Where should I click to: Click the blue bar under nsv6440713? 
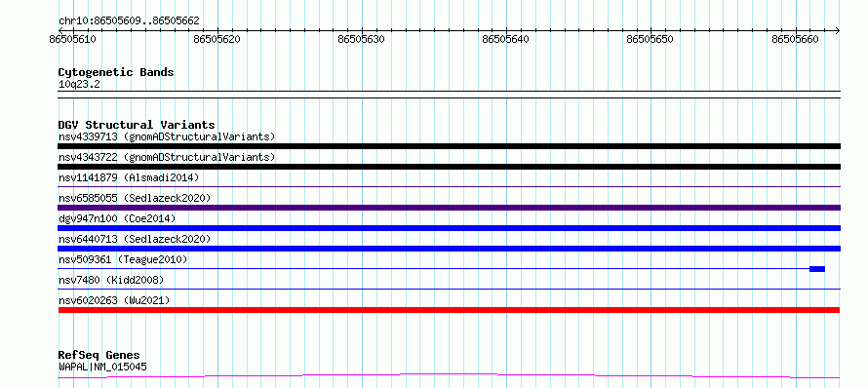449,249
